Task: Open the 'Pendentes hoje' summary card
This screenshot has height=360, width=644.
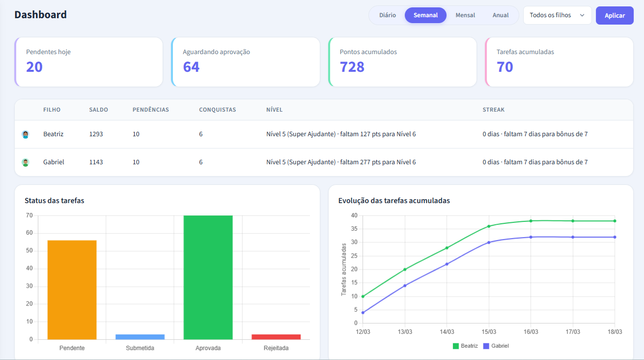Action: tap(89, 62)
